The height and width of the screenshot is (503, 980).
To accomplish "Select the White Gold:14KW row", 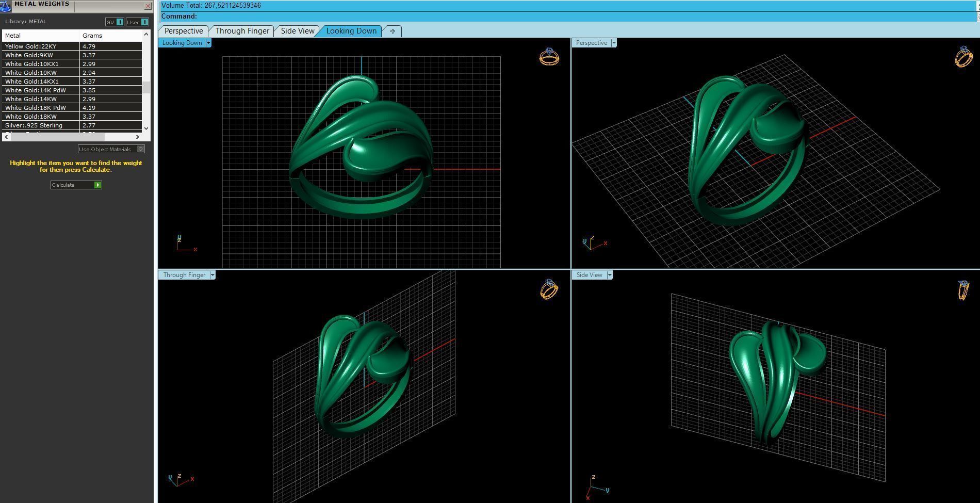I will 72,99.
